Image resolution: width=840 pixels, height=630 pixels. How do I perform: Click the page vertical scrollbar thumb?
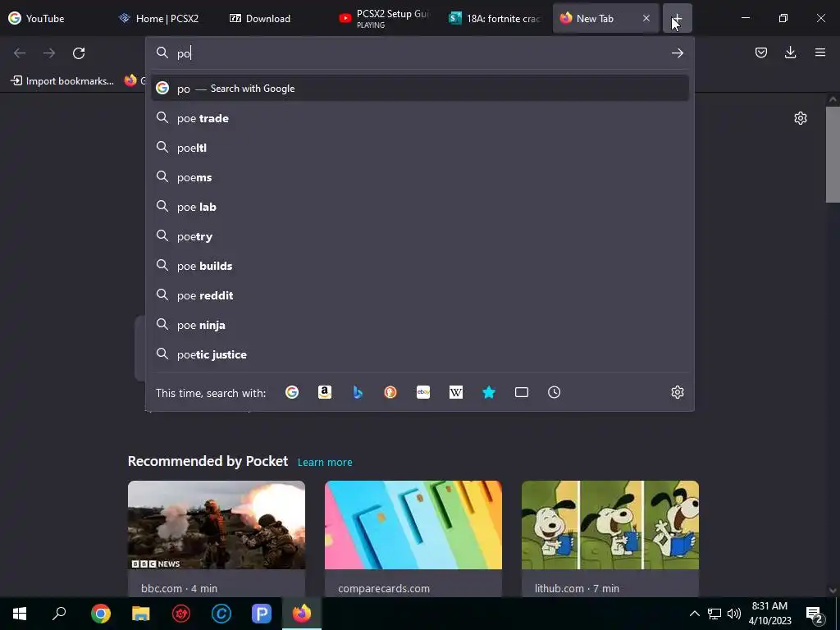point(833,154)
